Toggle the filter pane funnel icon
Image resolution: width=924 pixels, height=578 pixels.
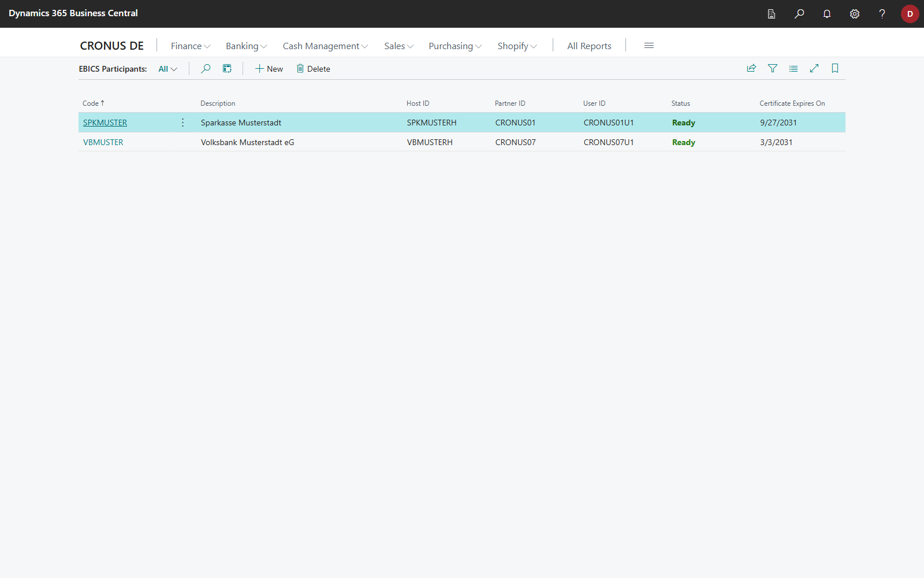[773, 69]
